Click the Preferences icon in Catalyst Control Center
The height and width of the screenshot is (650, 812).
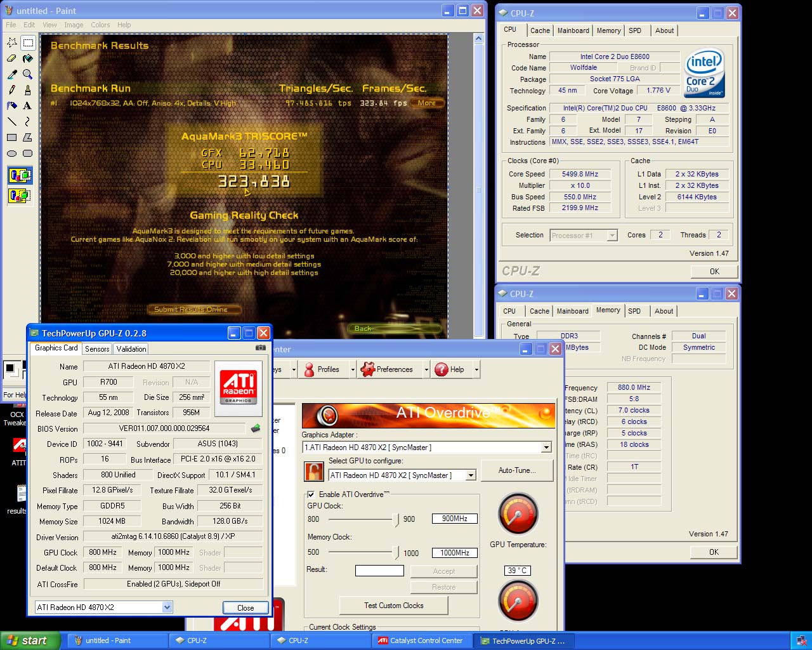tap(367, 369)
